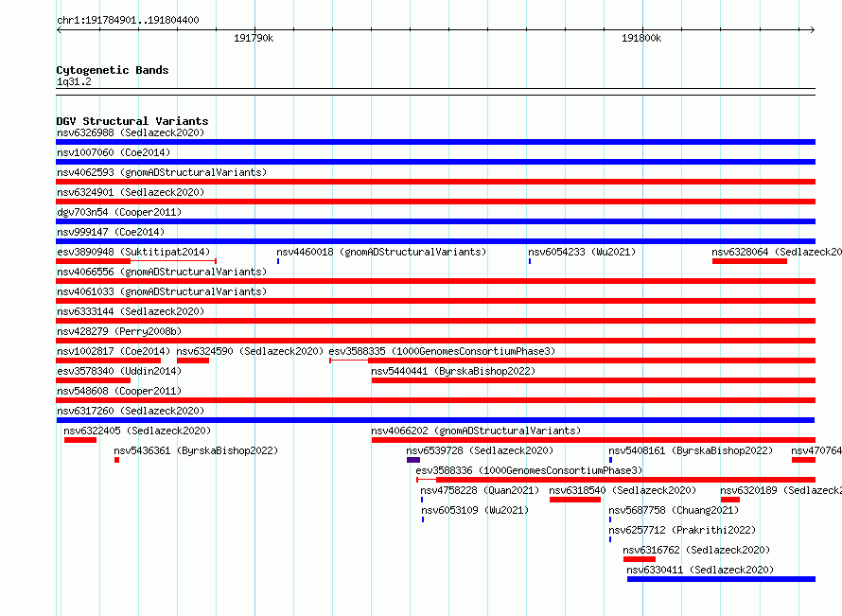The image size is (842, 616).
Task: Click the 191800k ruler tick label
Action: [x=641, y=38]
